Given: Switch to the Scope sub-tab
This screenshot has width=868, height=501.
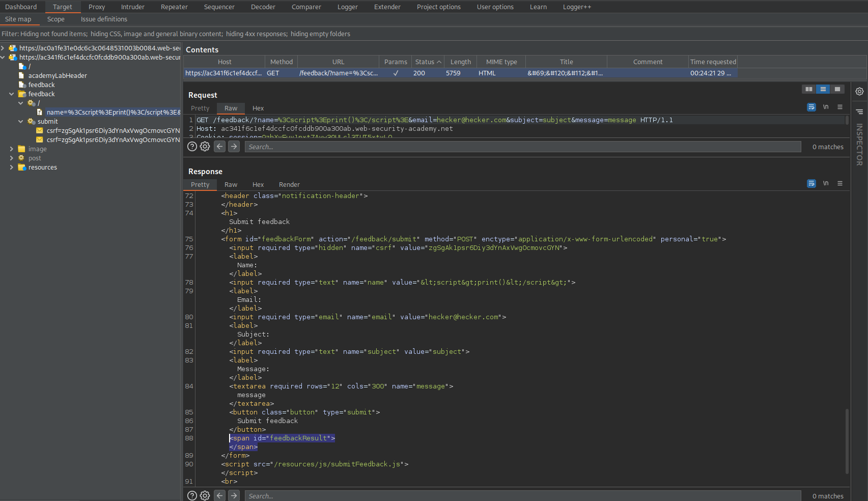Looking at the screenshot, I should (x=55, y=19).
